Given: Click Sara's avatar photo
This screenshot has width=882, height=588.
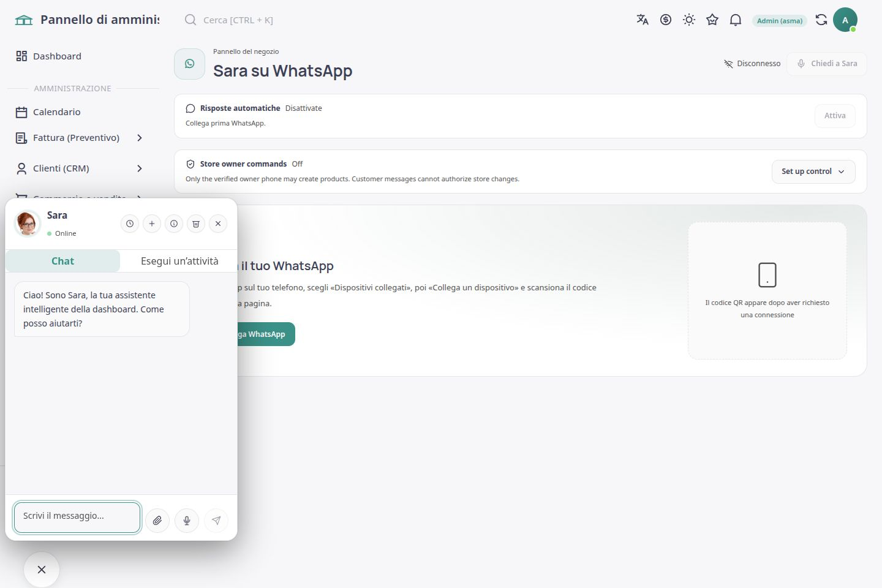Looking at the screenshot, I should pos(28,224).
